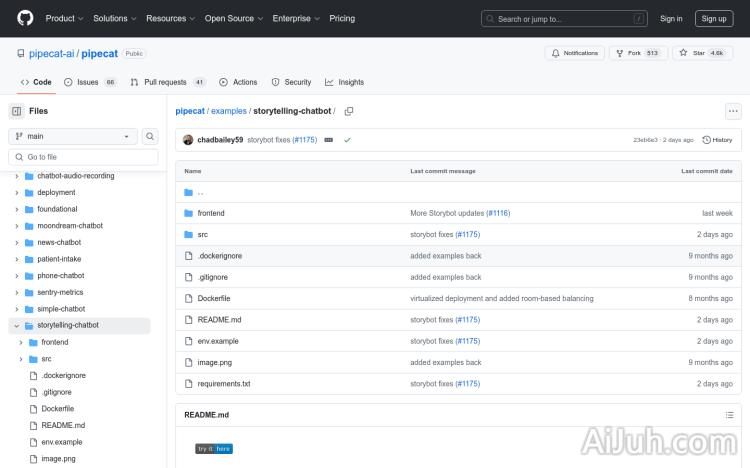The width and height of the screenshot is (750, 468).
Task: Open the README outline icon
Action: pos(729,415)
